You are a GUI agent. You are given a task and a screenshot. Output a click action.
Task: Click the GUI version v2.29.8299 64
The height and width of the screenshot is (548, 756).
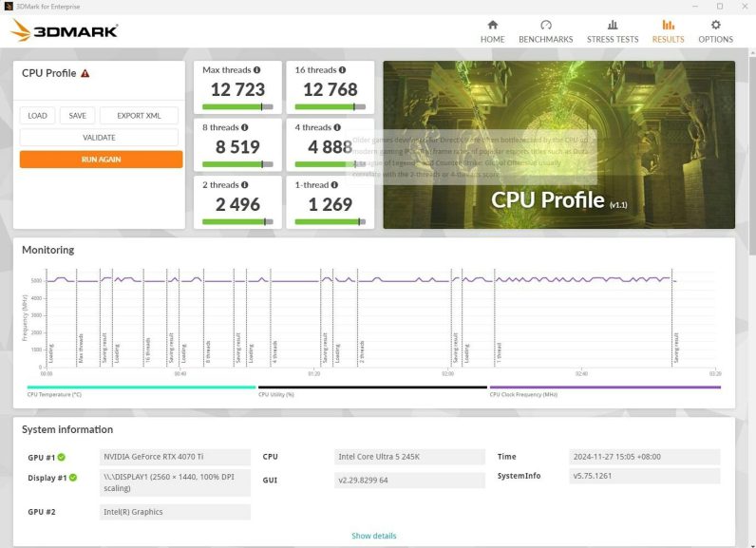(x=409, y=480)
